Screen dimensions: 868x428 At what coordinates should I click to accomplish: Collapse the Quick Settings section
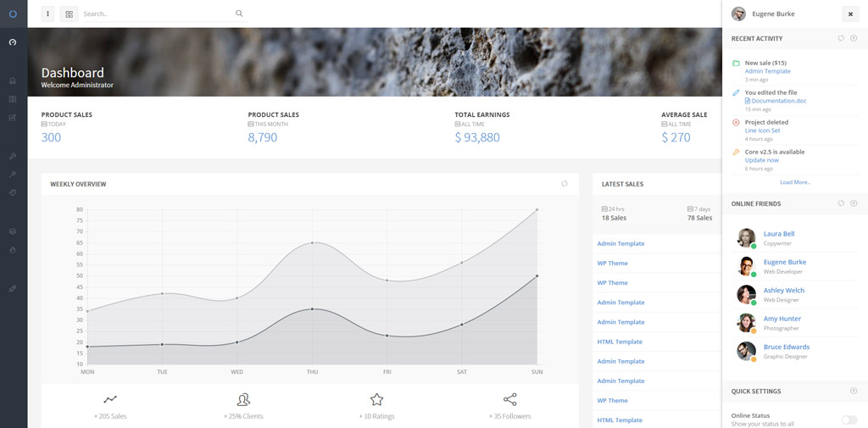854,391
